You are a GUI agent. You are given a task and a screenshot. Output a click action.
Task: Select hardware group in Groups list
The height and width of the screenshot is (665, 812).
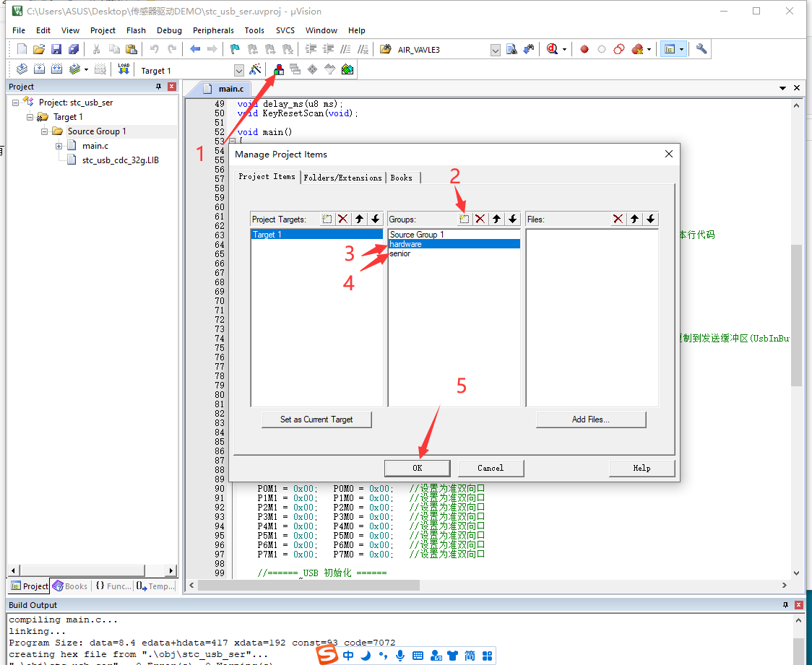[454, 244]
